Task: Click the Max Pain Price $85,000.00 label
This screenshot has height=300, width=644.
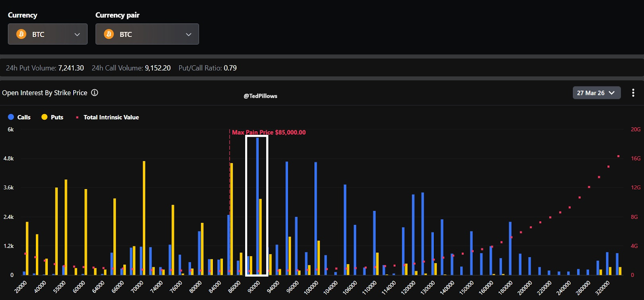Action: (268, 132)
